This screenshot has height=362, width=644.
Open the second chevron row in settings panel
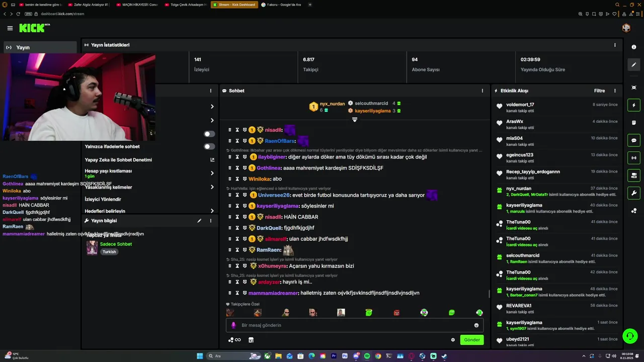click(x=212, y=120)
